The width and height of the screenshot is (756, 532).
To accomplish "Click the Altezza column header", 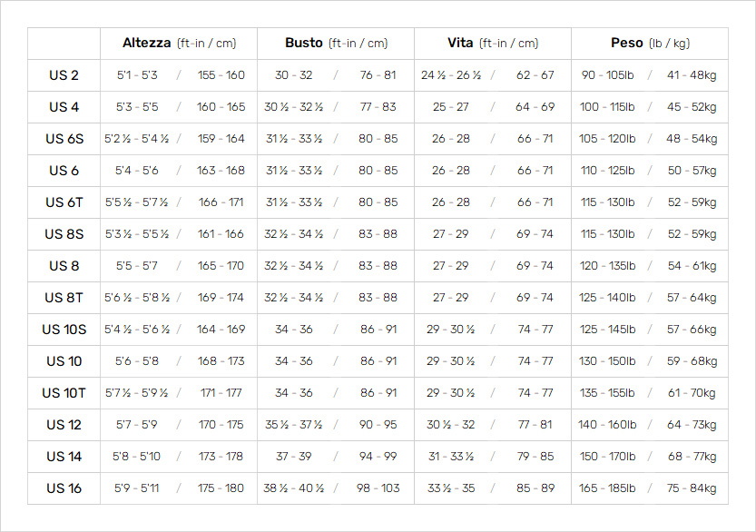I will (x=179, y=44).
